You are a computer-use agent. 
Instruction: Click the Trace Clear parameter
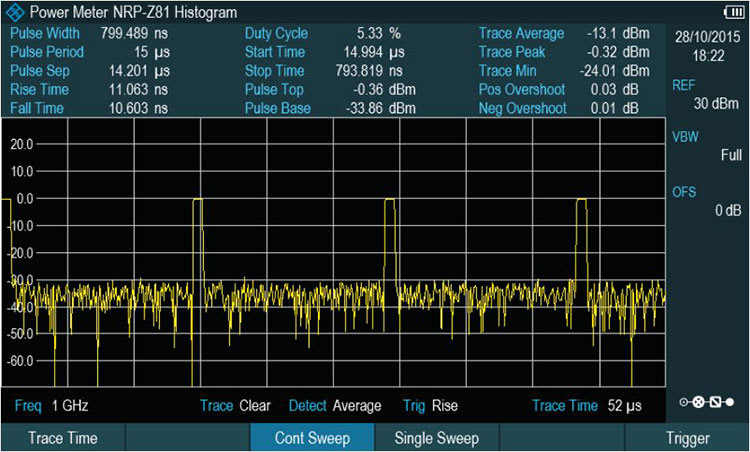235,406
